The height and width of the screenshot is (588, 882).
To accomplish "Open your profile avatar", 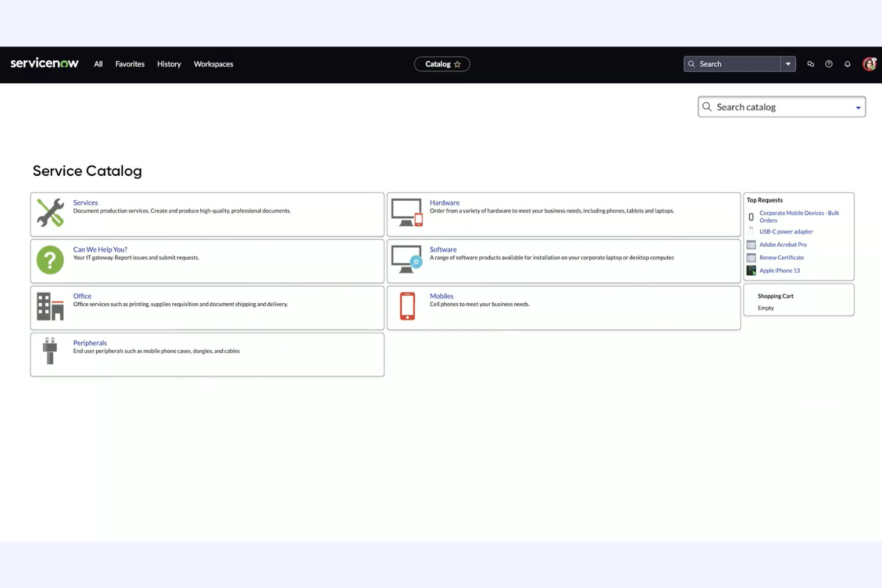I will (x=869, y=64).
